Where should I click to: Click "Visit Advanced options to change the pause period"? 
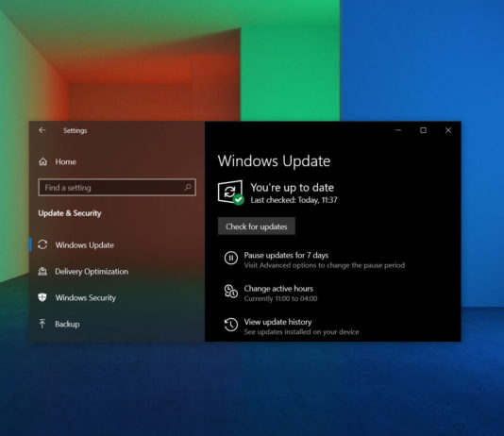point(325,265)
